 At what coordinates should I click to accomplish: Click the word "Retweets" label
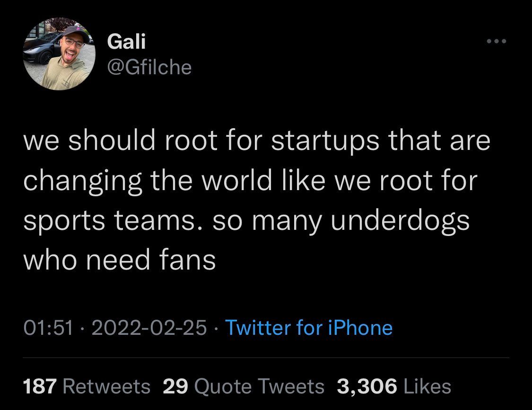[x=106, y=386]
